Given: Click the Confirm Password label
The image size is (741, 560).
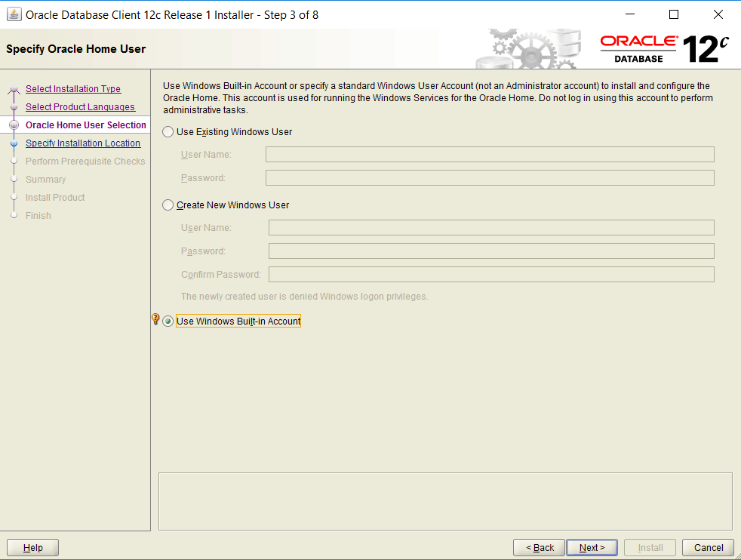Looking at the screenshot, I should pos(220,275).
